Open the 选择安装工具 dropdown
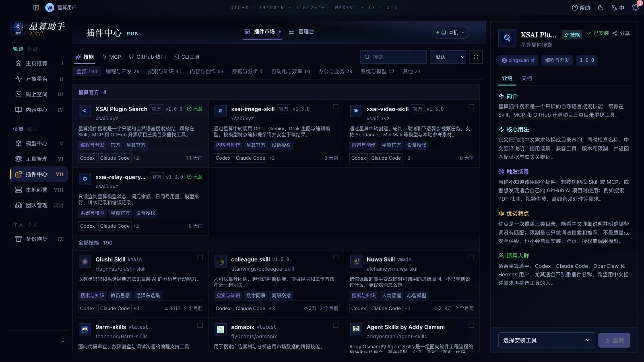The height and width of the screenshot is (362, 644). [x=547, y=340]
